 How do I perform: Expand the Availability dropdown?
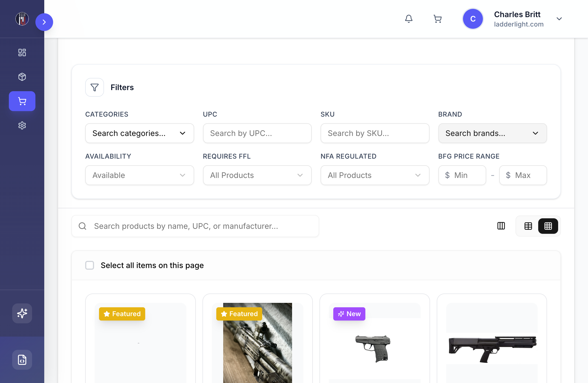(140, 175)
